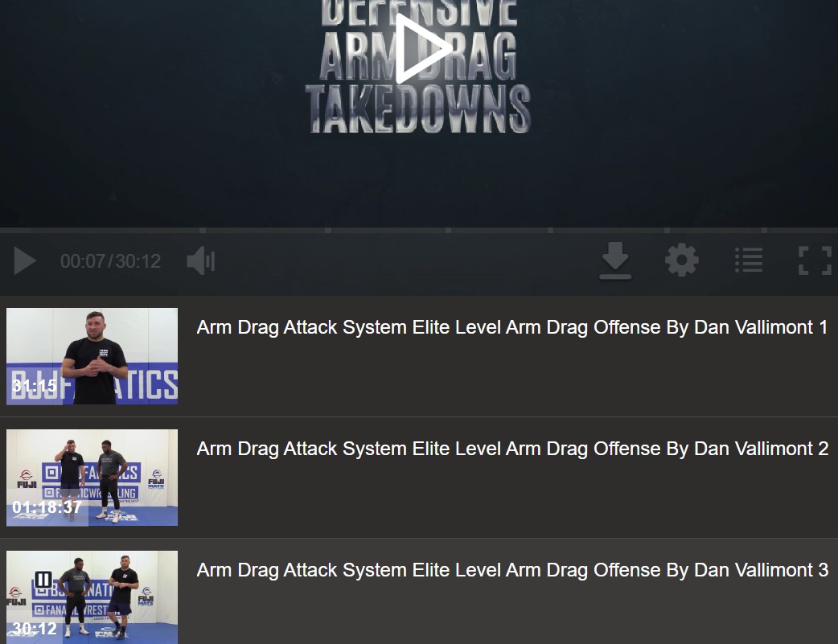Select title "Arm Drag Attack System ... Vallimont 3"

tap(511, 570)
